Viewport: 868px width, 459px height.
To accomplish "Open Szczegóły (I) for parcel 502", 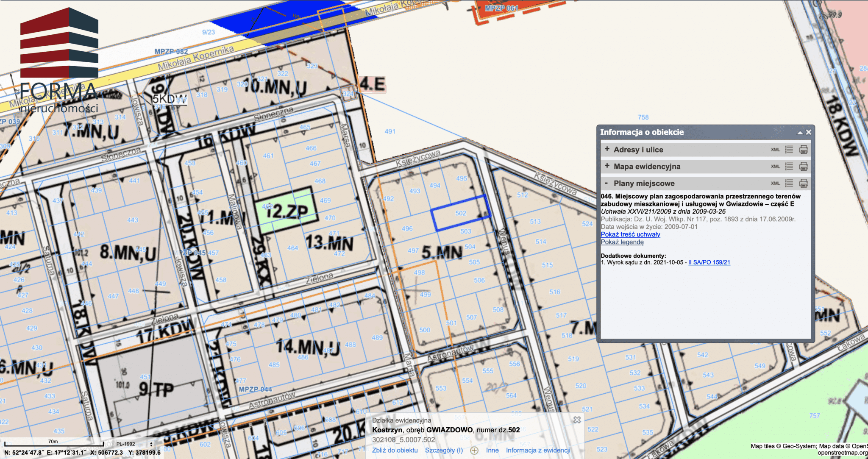I will point(444,450).
